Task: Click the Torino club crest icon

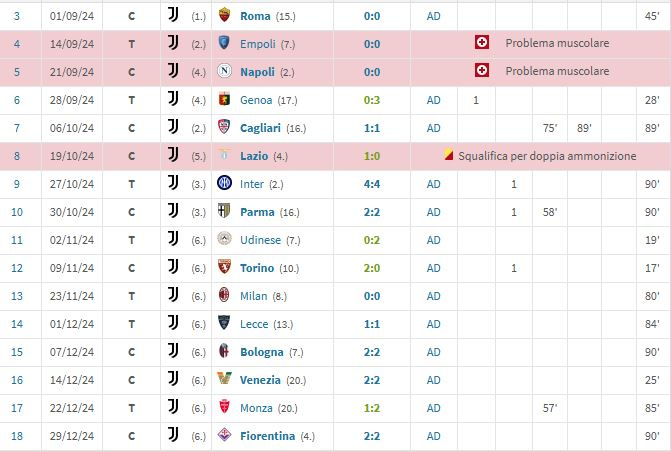Action: point(224,267)
